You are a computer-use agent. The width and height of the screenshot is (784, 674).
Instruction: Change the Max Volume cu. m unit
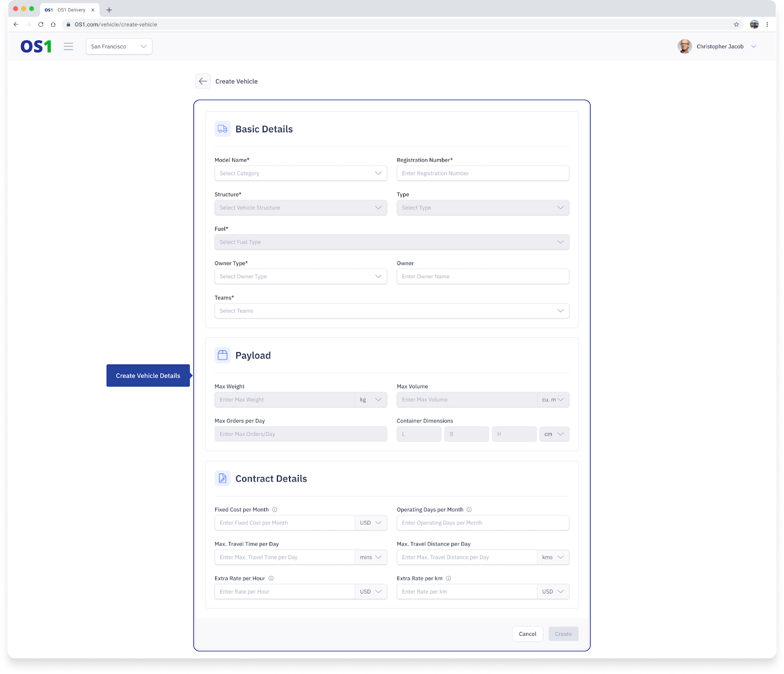point(553,400)
